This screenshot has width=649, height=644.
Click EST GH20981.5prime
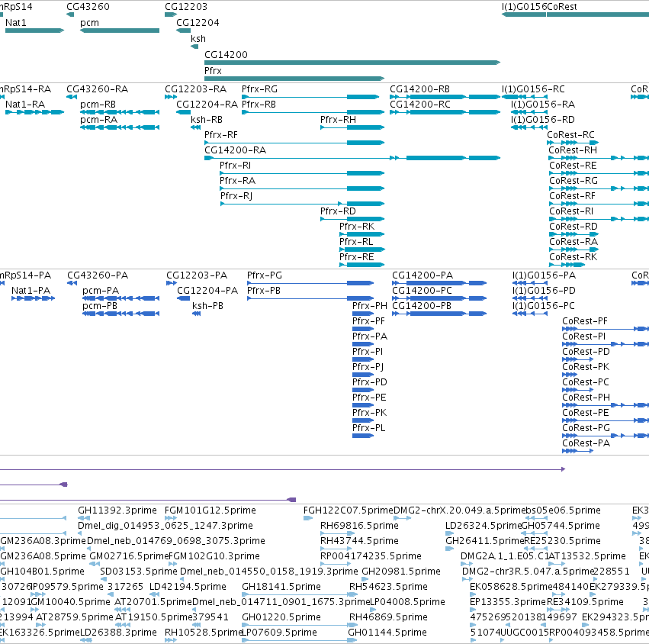[x=365, y=579]
